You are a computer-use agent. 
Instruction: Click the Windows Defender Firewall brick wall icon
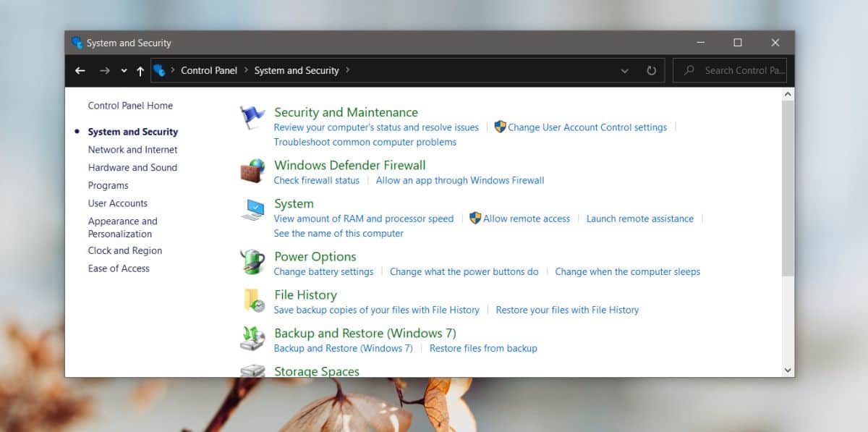253,171
